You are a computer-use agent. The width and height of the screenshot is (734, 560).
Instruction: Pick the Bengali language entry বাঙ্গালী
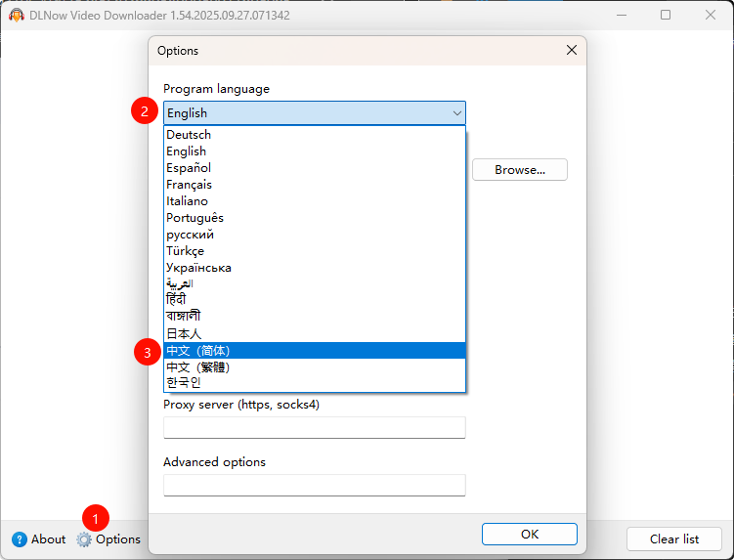pos(315,316)
